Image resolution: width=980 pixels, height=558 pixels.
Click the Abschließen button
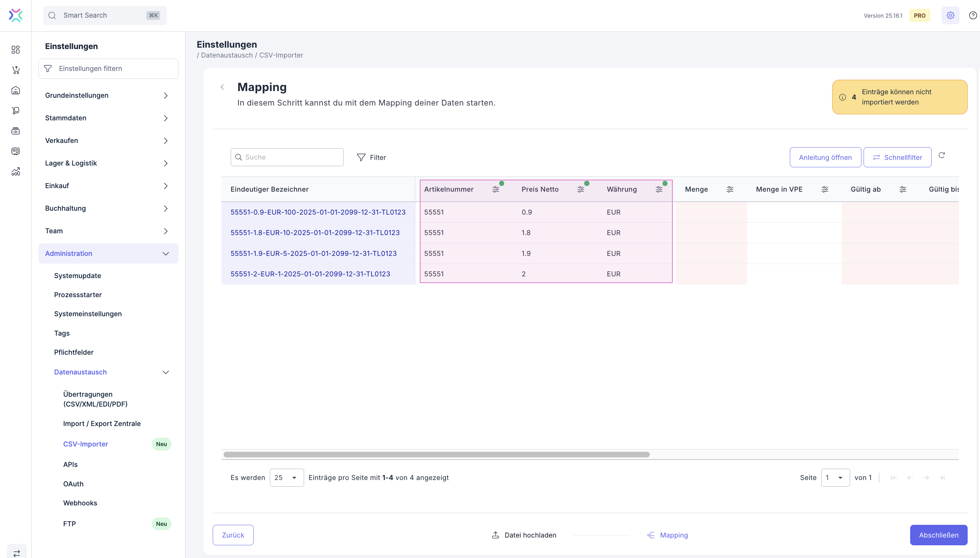pyautogui.click(x=938, y=535)
